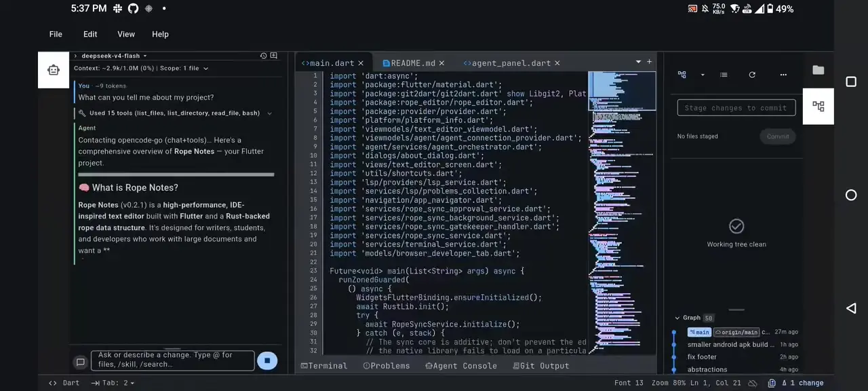The height and width of the screenshot is (391, 868).
Task: Close the agent_panel.dart tab
Action: (557, 63)
